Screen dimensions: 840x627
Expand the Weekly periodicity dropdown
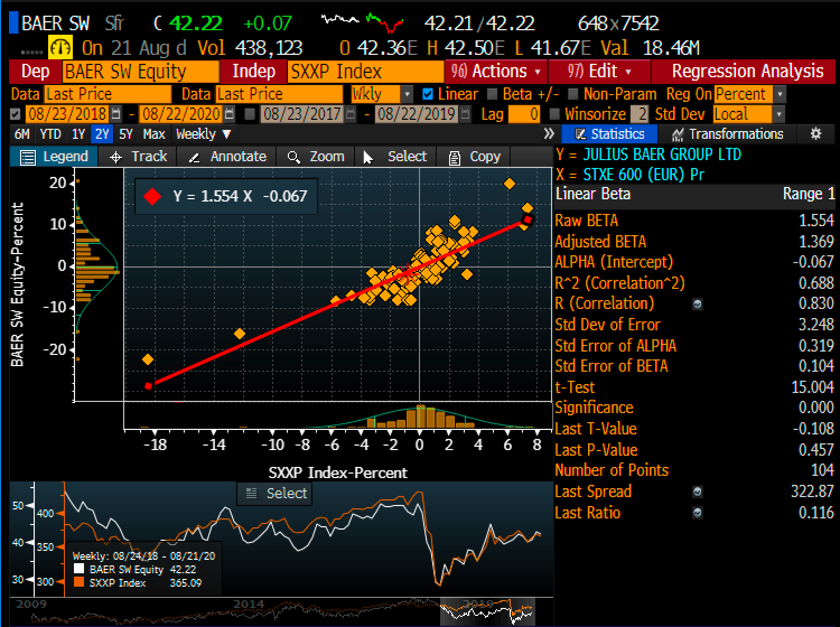coord(203,134)
